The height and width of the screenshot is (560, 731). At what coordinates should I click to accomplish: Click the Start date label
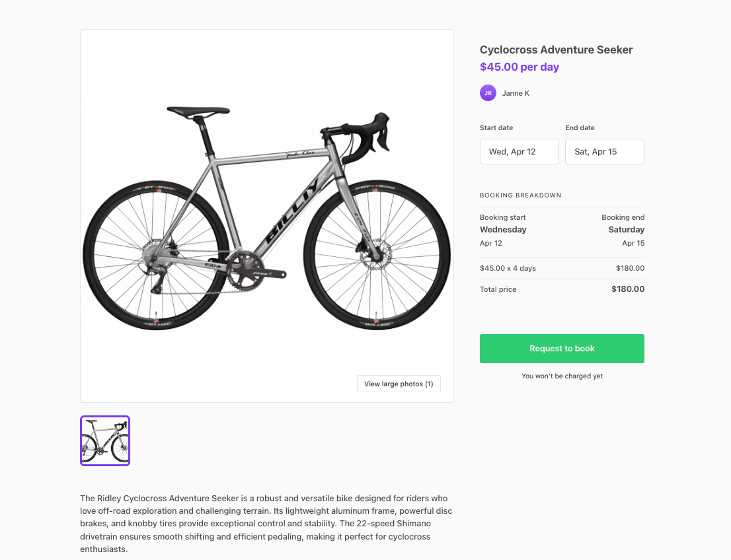coord(496,127)
